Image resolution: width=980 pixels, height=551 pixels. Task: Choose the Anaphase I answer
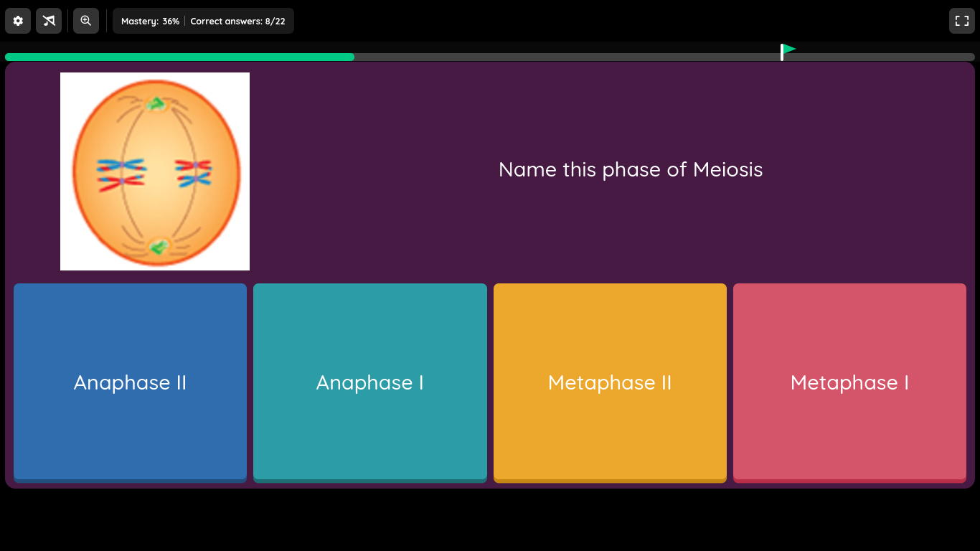[370, 382]
